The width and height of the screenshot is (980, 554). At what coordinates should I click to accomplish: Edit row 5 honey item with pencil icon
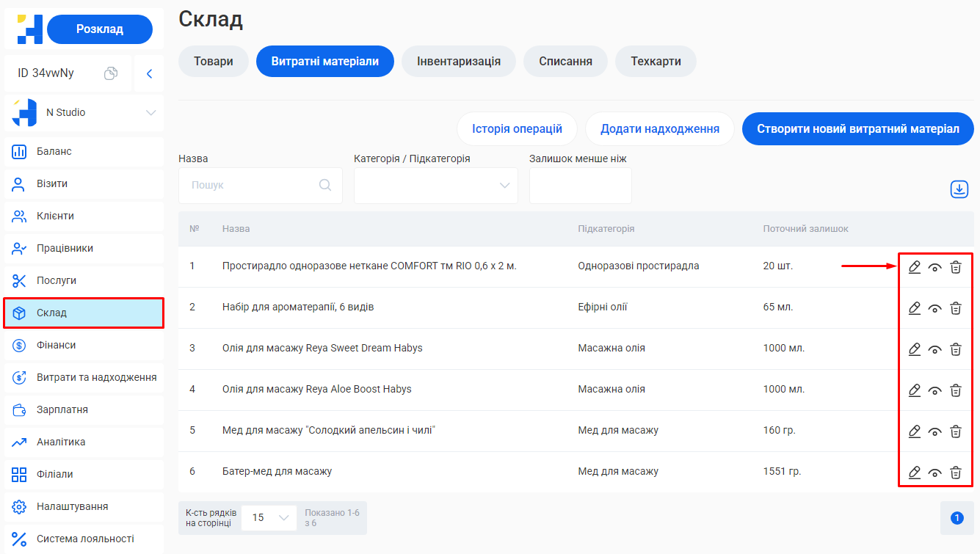pos(914,431)
